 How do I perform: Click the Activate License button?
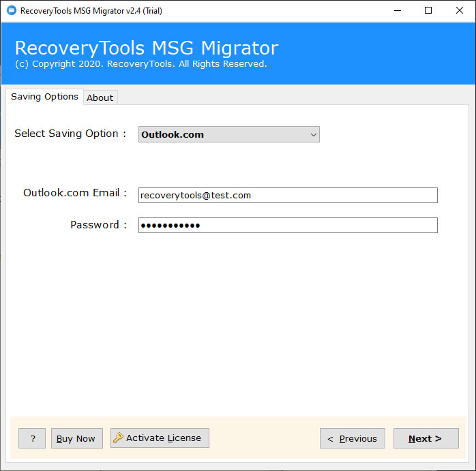(160, 438)
